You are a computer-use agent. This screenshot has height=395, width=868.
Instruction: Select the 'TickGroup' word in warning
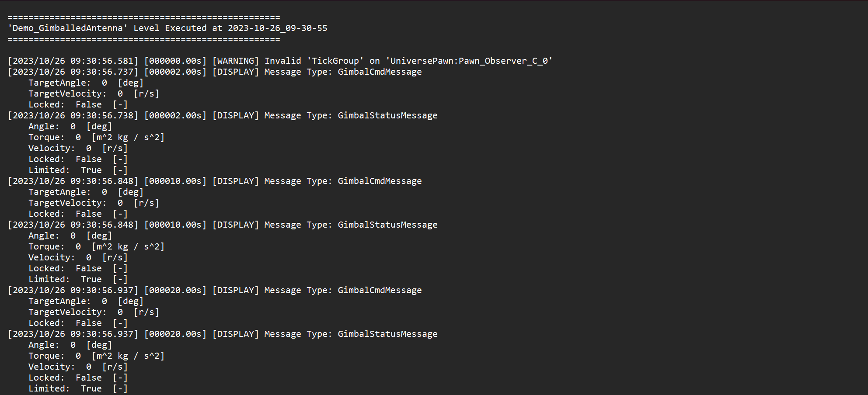tap(335, 61)
